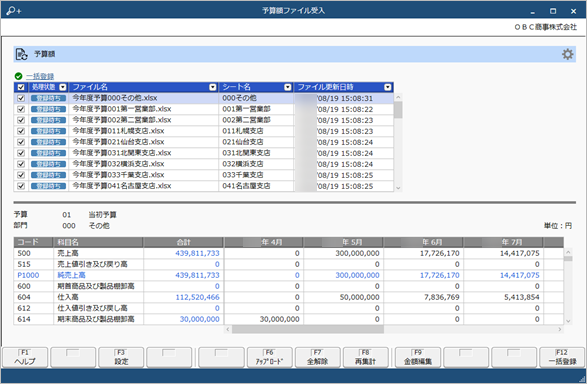This screenshot has height=384, width=587.
Task: Click the 一括登録 link
Action: tap(40, 76)
